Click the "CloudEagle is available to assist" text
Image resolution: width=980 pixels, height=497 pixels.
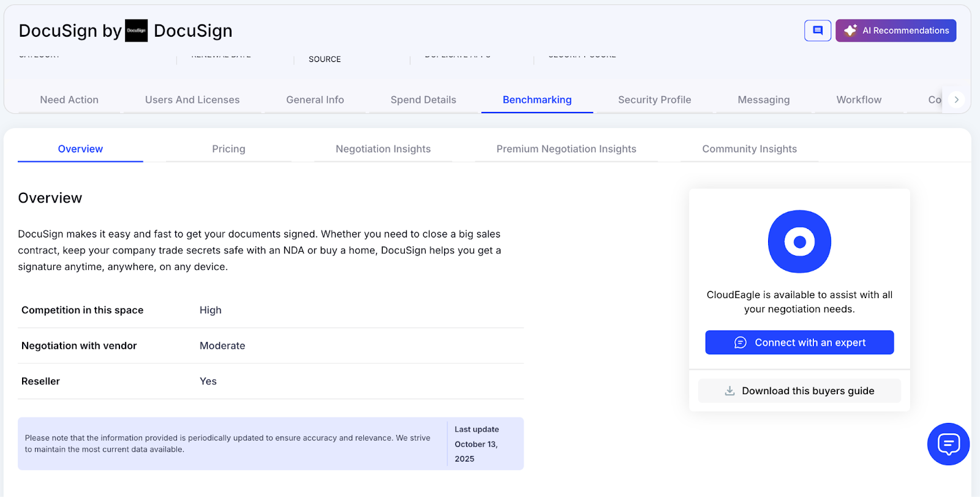tap(799, 302)
